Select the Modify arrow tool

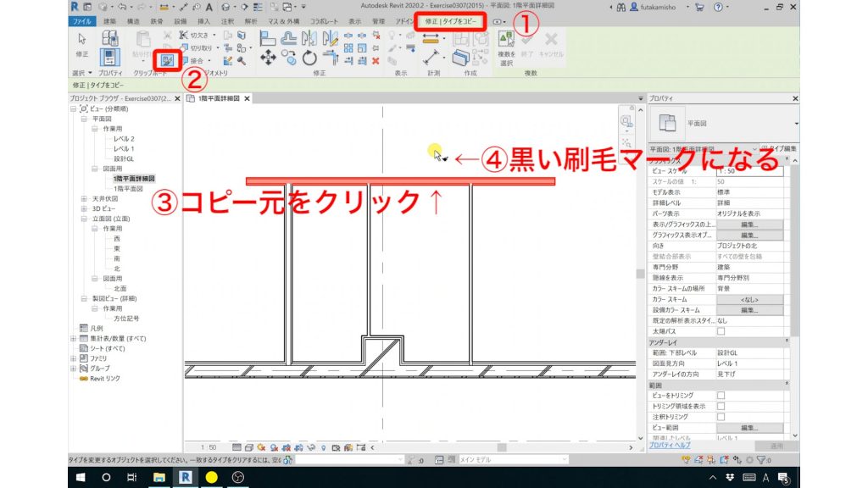tap(81, 39)
